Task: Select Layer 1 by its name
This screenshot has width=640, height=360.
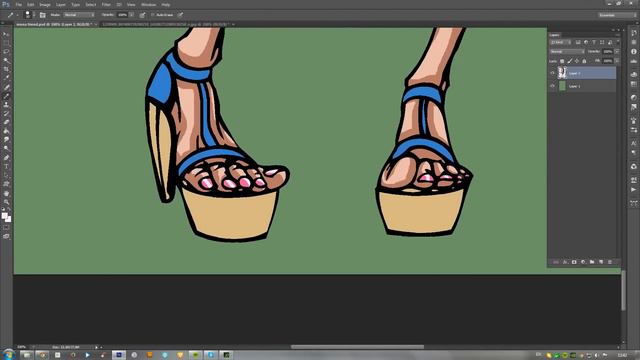Action: (574, 87)
